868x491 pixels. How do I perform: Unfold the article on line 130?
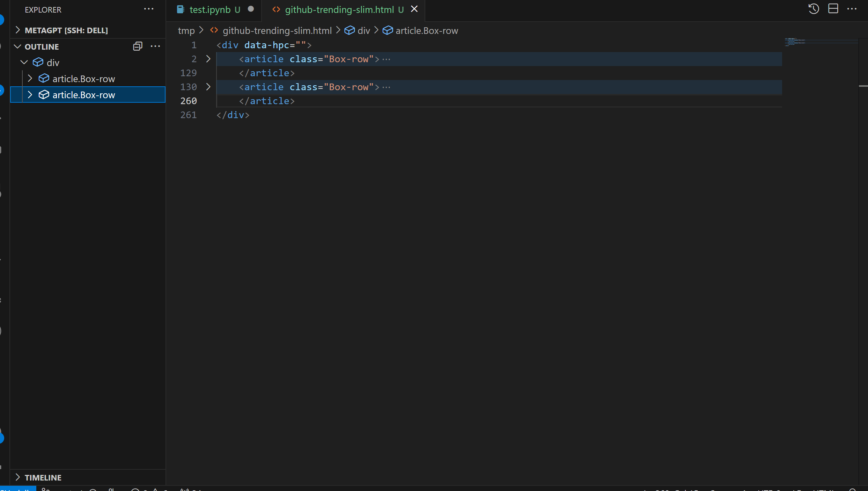tap(208, 87)
